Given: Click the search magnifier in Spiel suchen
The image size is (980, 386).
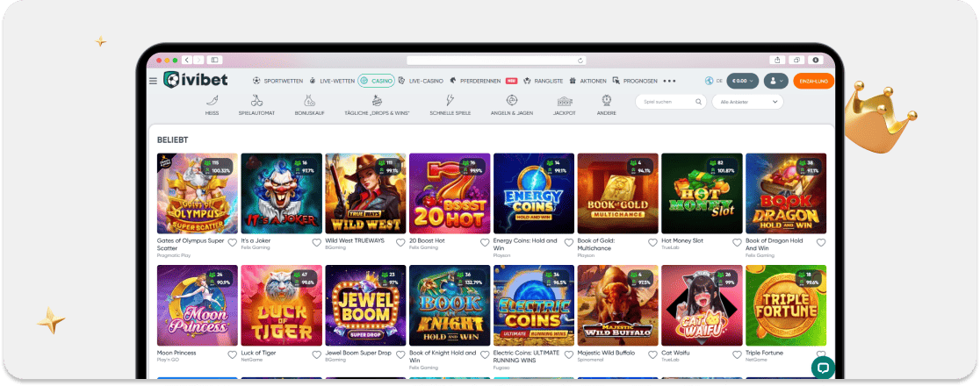Looking at the screenshot, I should (x=699, y=102).
